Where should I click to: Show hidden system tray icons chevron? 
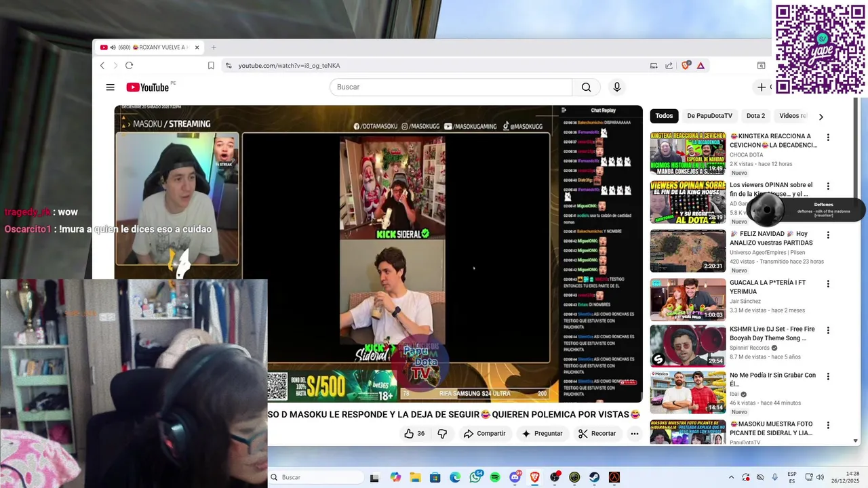(731, 477)
